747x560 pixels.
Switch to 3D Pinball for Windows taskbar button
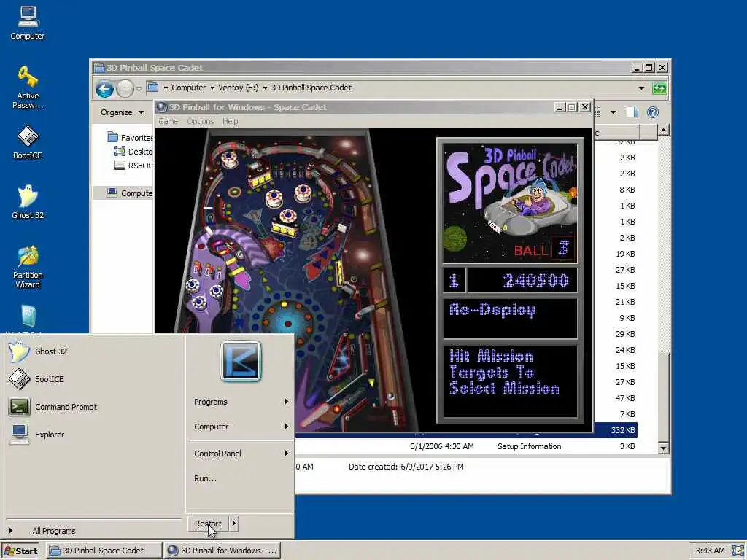coord(222,551)
